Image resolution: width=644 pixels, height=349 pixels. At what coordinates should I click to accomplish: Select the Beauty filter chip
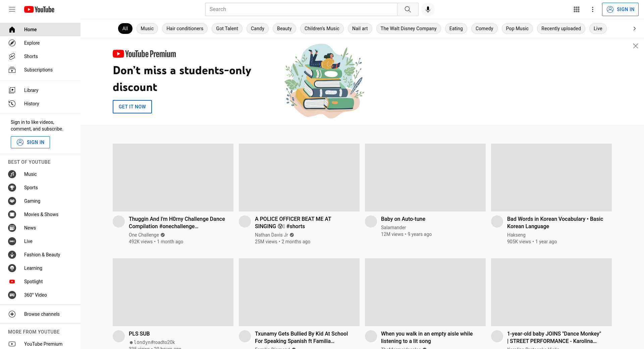284,29
